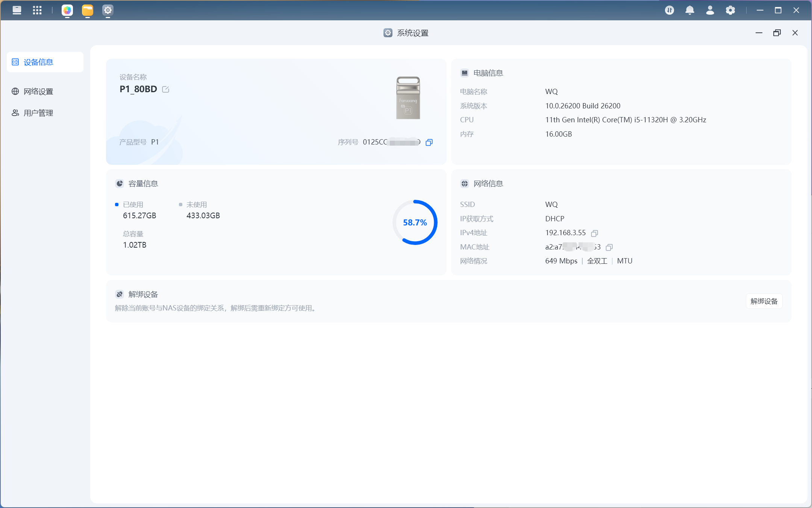
Task: Go to 用户管理 in the sidebar
Action: [38, 113]
